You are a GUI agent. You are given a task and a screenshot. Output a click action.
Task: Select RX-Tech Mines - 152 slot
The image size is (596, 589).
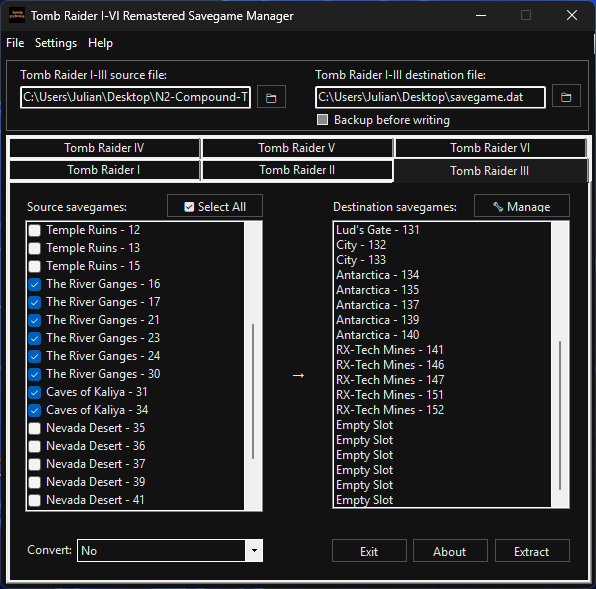pyautogui.click(x=442, y=410)
